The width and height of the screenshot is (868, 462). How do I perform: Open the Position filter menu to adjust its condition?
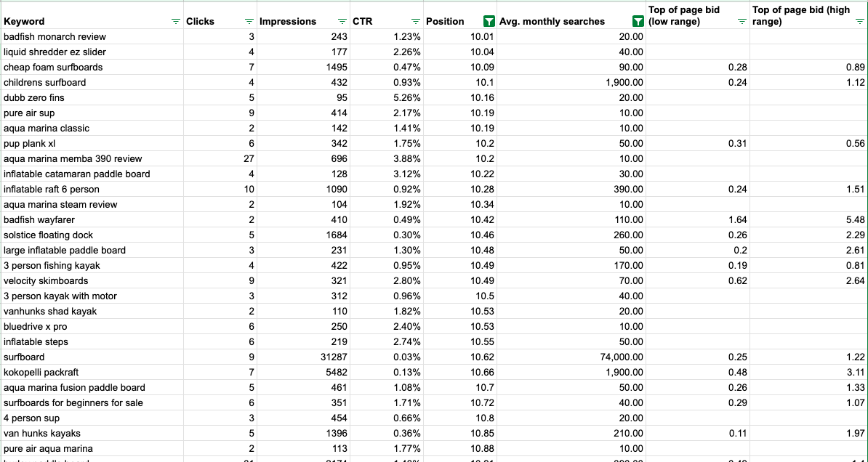(489, 22)
